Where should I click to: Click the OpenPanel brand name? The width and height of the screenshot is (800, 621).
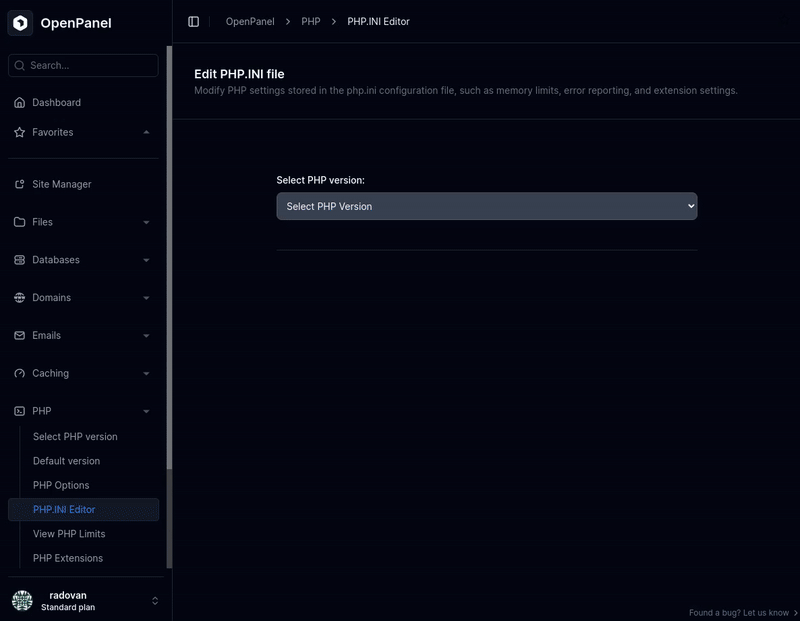coord(76,23)
